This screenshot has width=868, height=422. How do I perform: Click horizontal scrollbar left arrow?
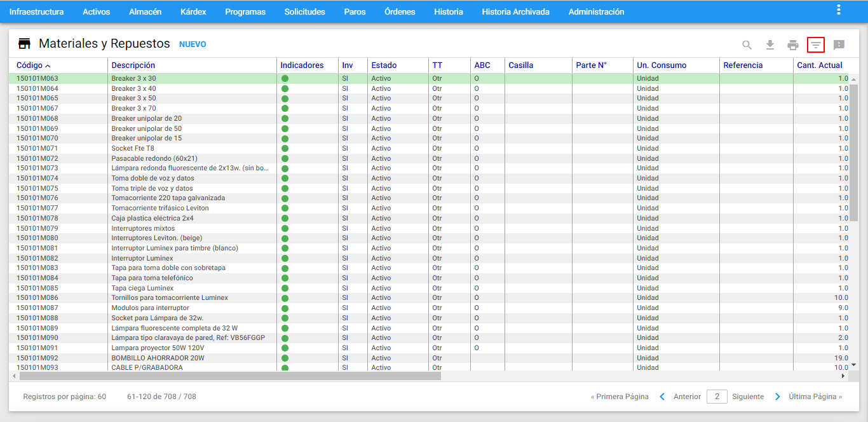tap(13, 376)
